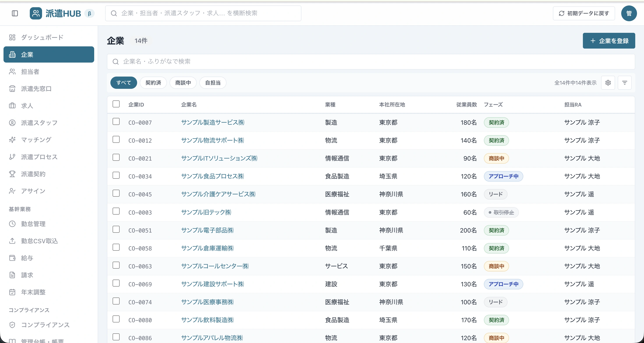Open 派遣プロセス in the sidebar
The image size is (644, 343).
pyautogui.click(x=49, y=157)
